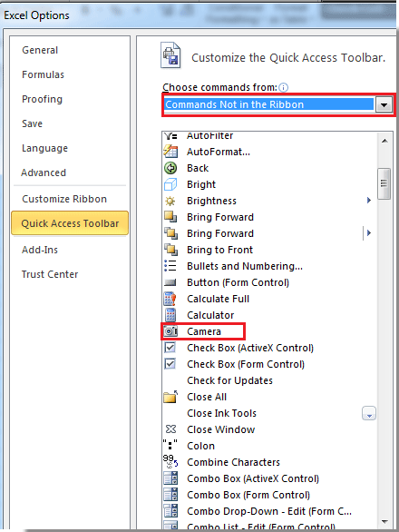Click the commands list scrollbar thumb

coord(384,183)
